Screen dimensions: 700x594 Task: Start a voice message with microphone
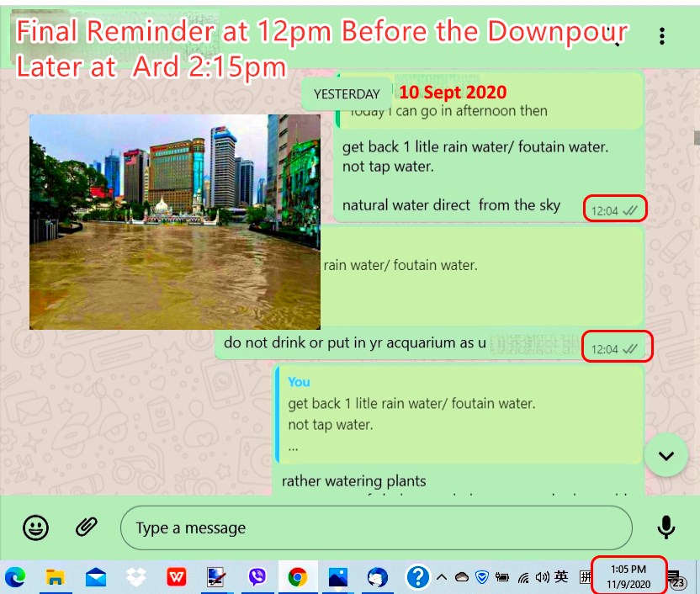pos(666,528)
